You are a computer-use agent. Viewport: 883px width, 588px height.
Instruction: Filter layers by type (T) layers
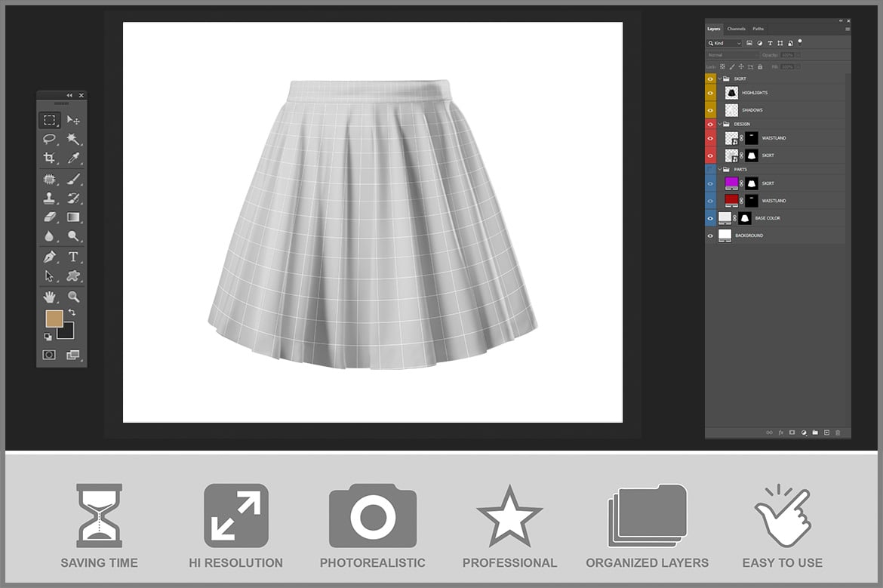pos(770,43)
